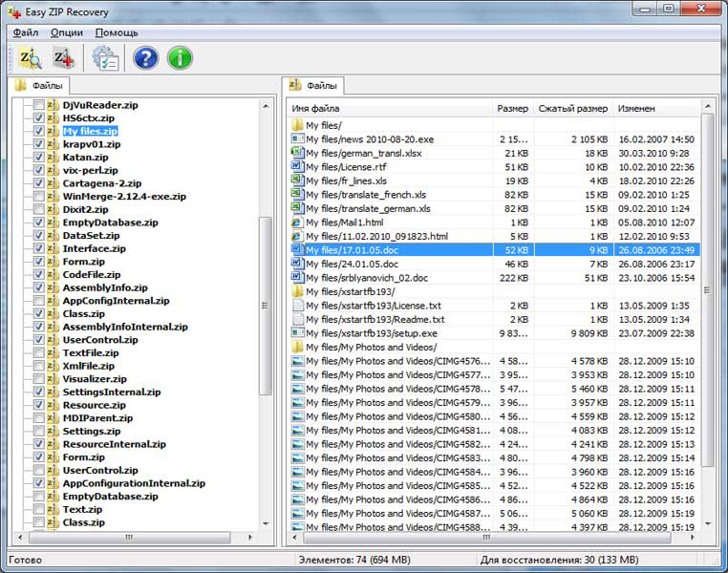Open the Помощь menu
This screenshot has width=728, height=573.
[x=116, y=32]
